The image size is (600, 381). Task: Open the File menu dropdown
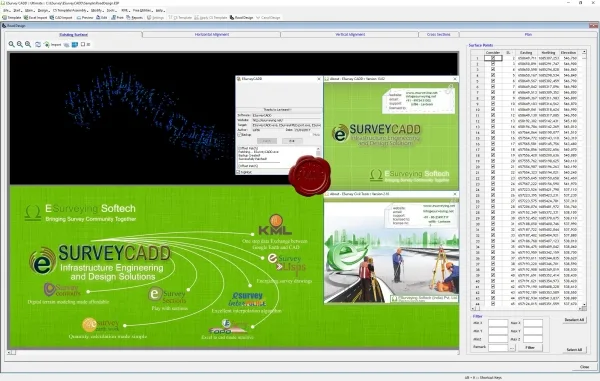[7, 11]
